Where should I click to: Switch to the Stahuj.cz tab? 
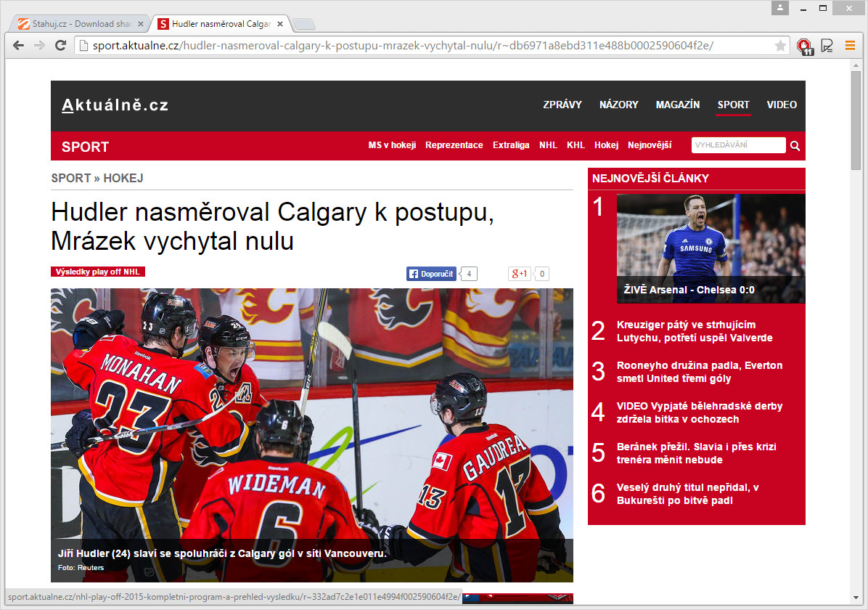[x=81, y=24]
